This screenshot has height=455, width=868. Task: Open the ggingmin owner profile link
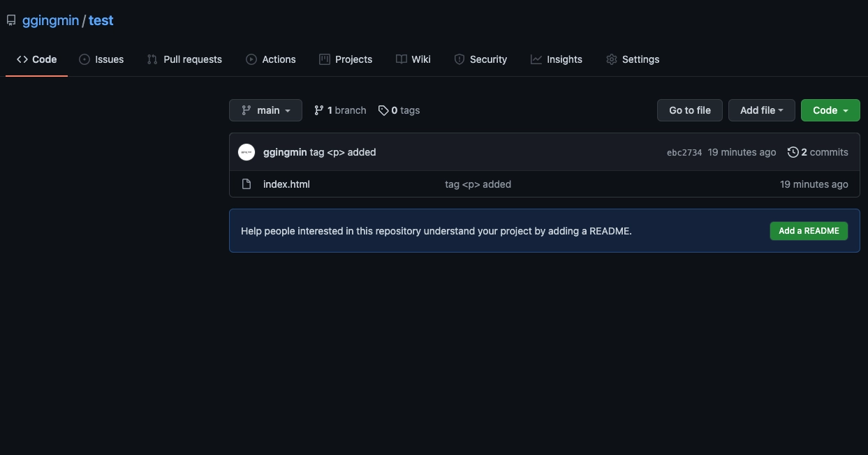pos(50,20)
